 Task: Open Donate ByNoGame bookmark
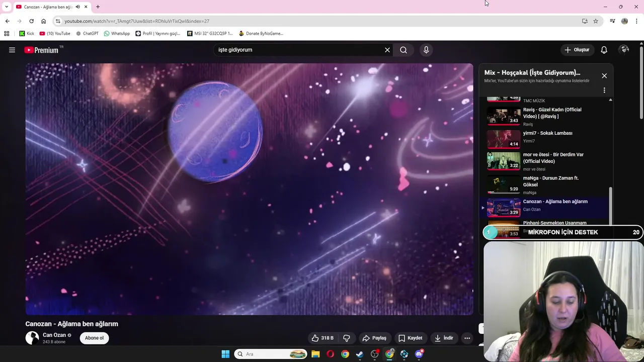coord(261,34)
